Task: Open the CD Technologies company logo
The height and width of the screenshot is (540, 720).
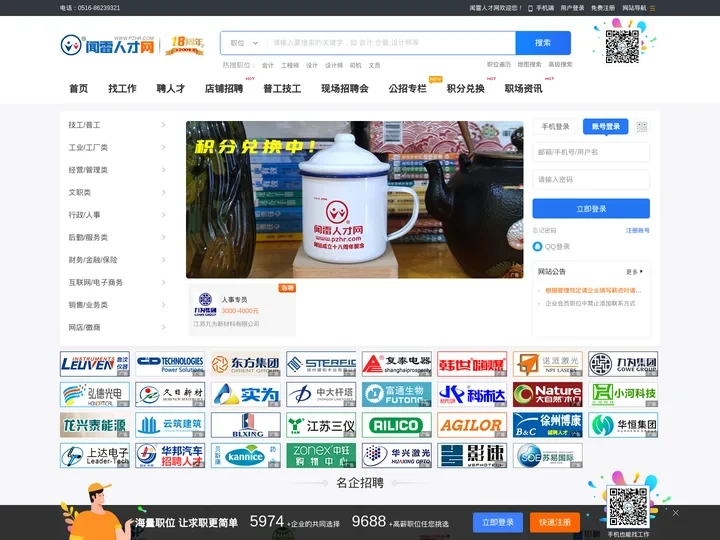Action: 170,364
